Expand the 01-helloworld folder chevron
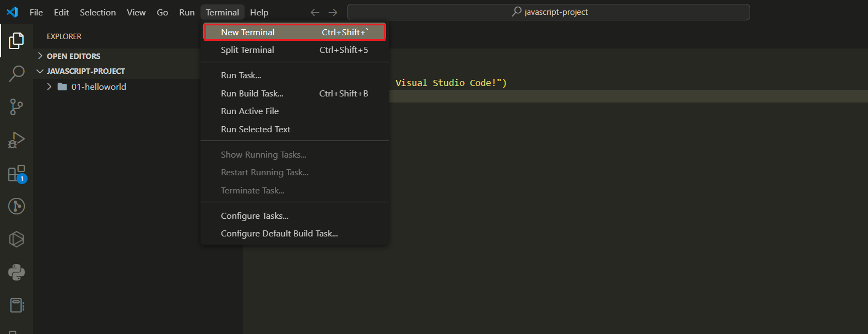868x334 pixels. pos(49,87)
